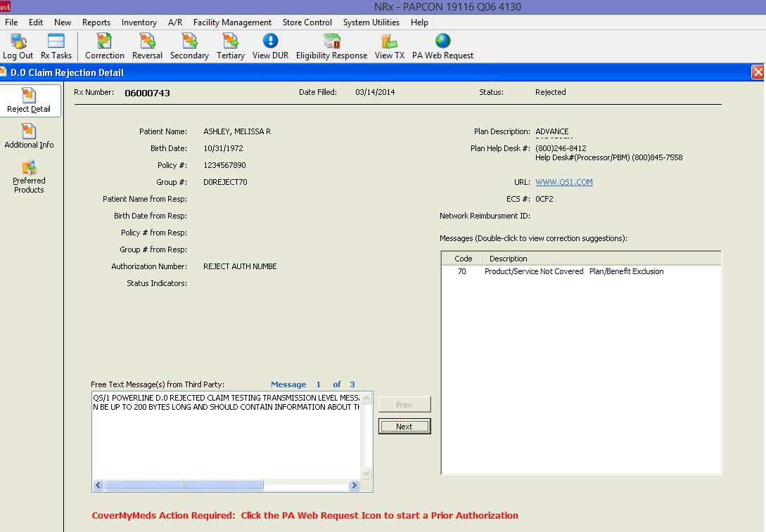The image size is (766, 532).
Task: Click policy number 1234567890
Action: point(224,165)
